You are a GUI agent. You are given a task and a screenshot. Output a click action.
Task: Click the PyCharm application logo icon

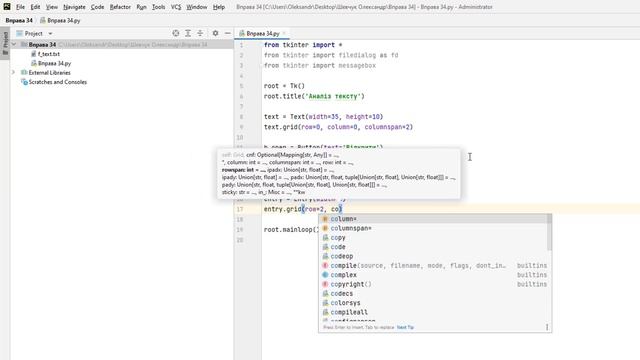click(x=7, y=7)
